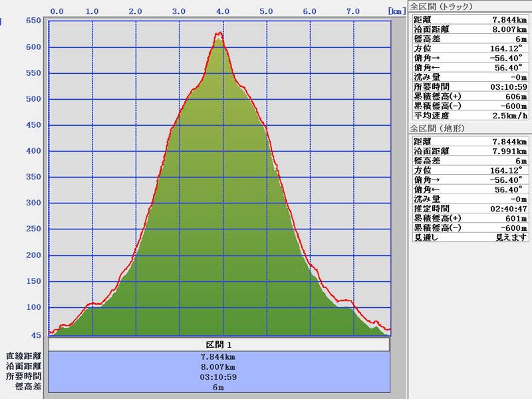Screen dimensions: 532x399
Task: Select 03:10:59 in the 区間 1 table
Action: click(219, 377)
